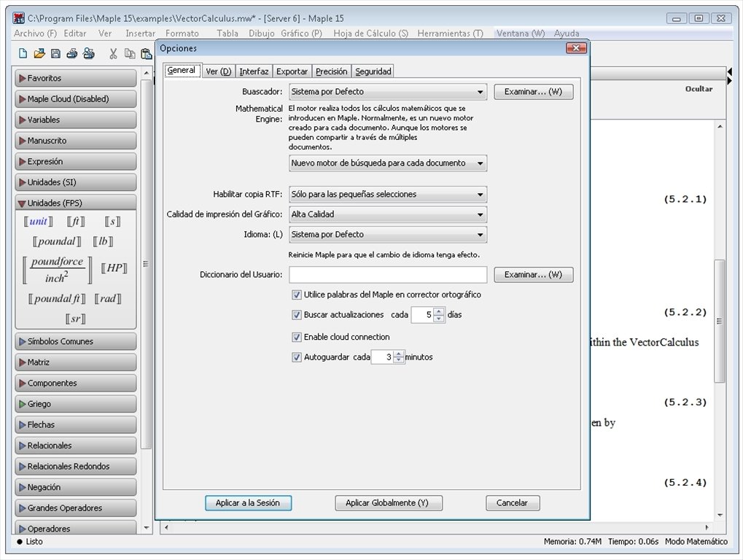Insert the [HP] horsepower unit symbol
The image size is (743, 560).
click(x=114, y=268)
